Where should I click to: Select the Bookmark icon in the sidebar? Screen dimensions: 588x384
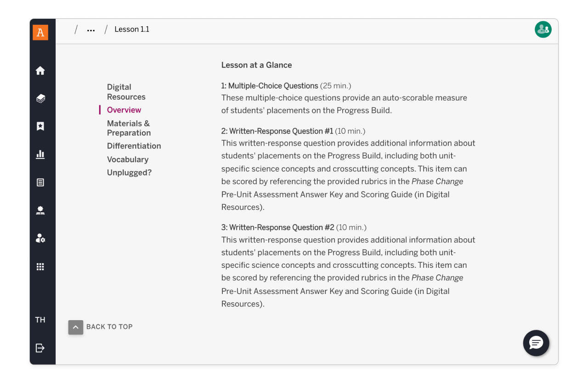pyautogui.click(x=40, y=126)
